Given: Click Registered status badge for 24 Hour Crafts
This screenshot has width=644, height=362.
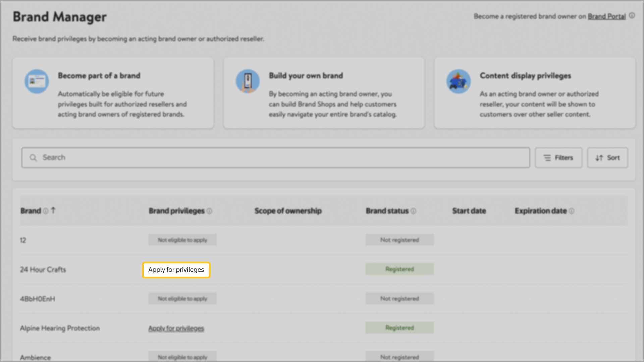Looking at the screenshot, I should click(x=399, y=269).
